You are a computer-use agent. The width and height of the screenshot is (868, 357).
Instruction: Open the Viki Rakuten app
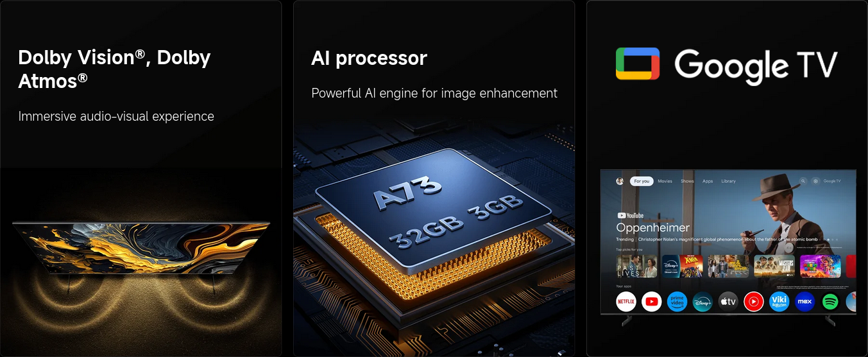tap(779, 301)
